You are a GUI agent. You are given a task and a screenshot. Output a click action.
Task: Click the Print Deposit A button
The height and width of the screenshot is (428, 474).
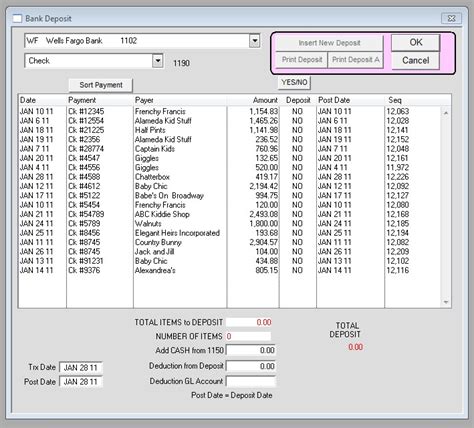355,60
